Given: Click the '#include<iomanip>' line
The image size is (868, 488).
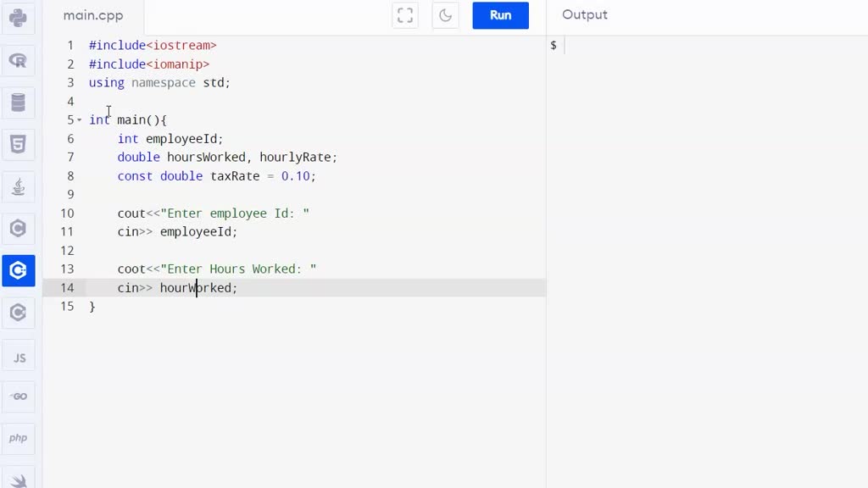Looking at the screenshot, I should 149,64.
